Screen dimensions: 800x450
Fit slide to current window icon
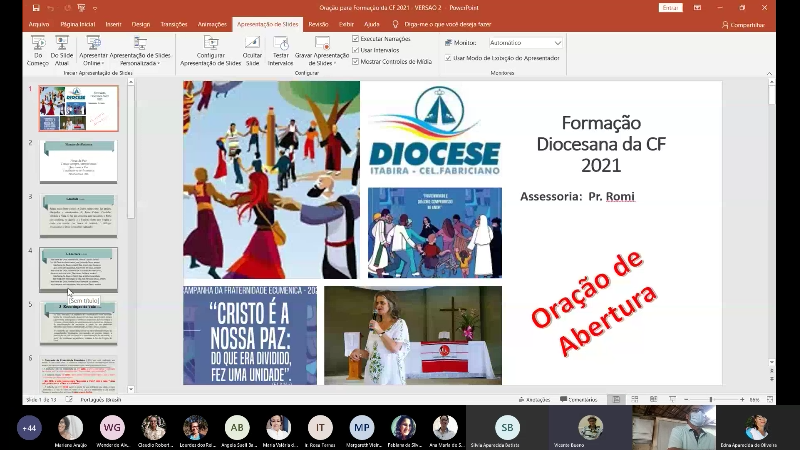pyautogui.click(x=768, y=399)
